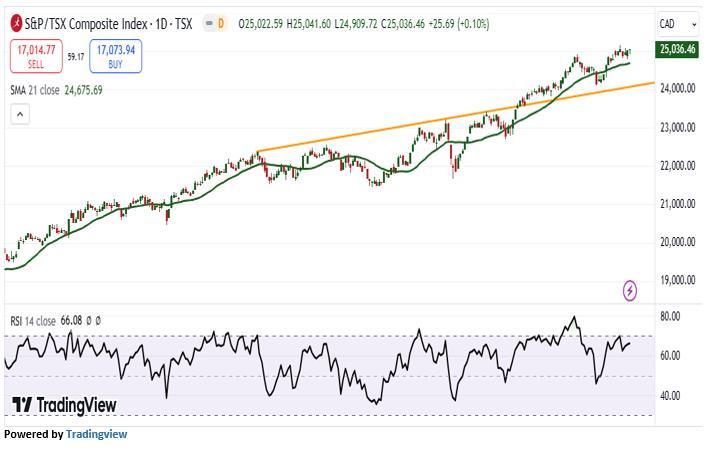
Task: Click the C25,036.46 close price value
Action: click(x=403, y=24)
